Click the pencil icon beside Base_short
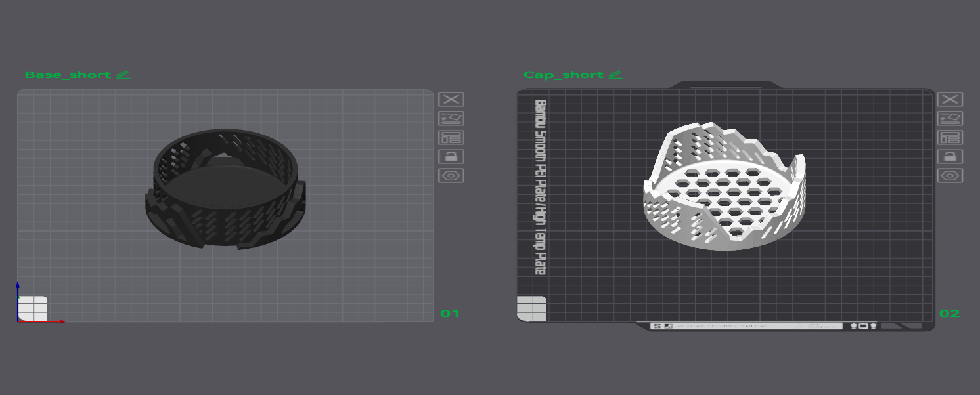This screenshot has height=395, width=980. (123, 74)
